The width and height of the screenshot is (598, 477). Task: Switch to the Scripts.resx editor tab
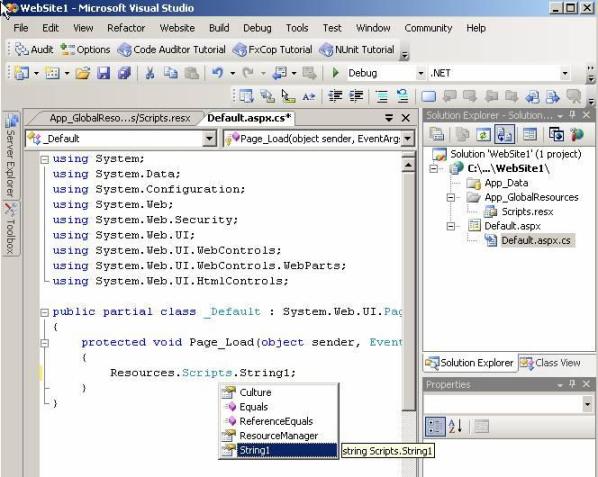(x=120, y=118)
